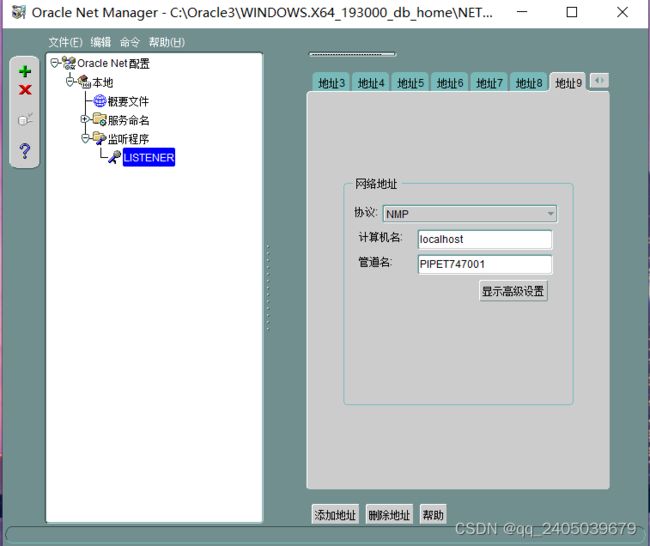Click the 计算机名 localhost input field
Screen dimensions: 650x546
[485, 239]
